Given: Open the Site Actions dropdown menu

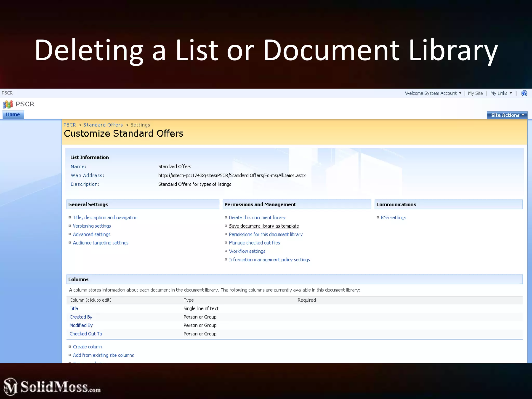Looking at the screenshot, I should pyautogui.click(x=507, y=115).
